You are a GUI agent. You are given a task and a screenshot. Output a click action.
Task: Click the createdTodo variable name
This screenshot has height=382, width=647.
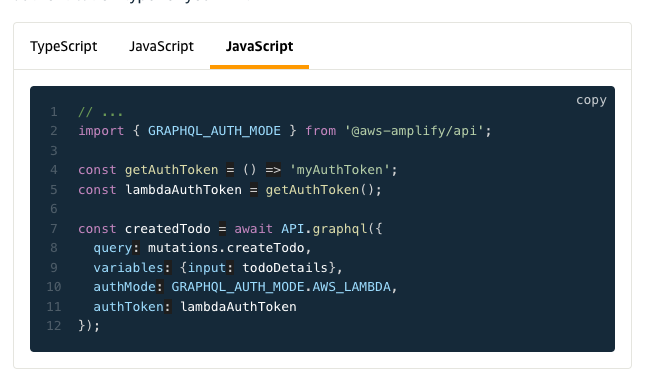click(x=168, y=229)
